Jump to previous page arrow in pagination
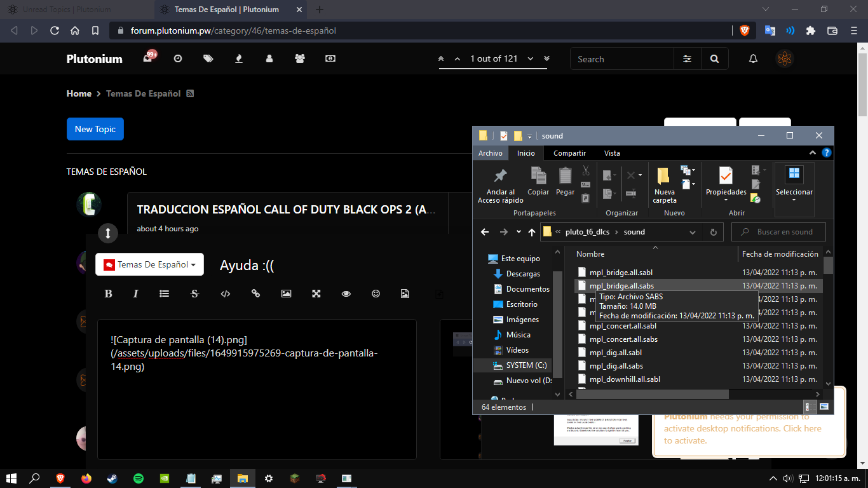This screenshot has height=488, width=868. (x=457, y=58)
